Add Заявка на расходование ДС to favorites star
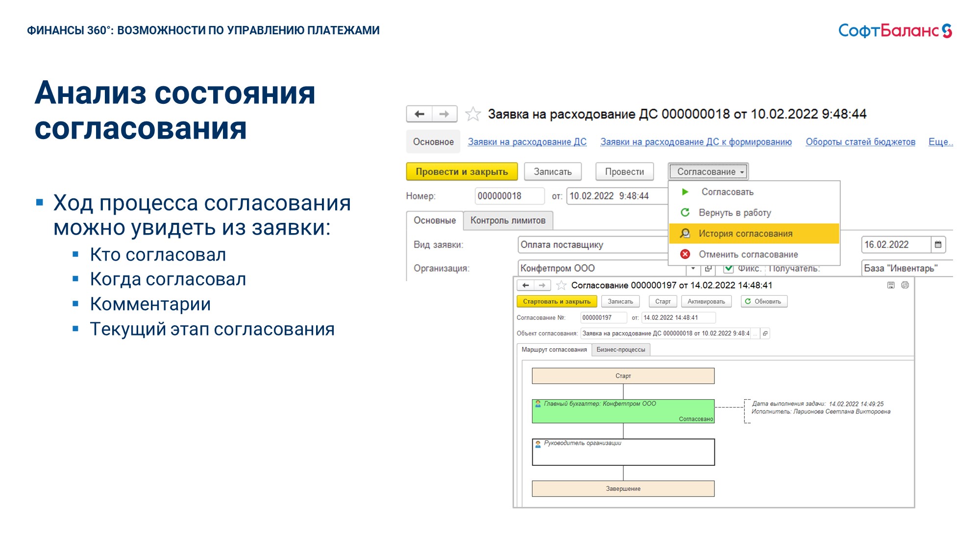 pyautogui.click(x=473, y=114)
